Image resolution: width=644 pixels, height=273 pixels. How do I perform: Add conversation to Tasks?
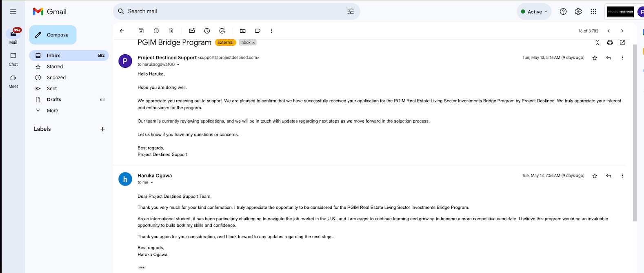click(222, 31)
